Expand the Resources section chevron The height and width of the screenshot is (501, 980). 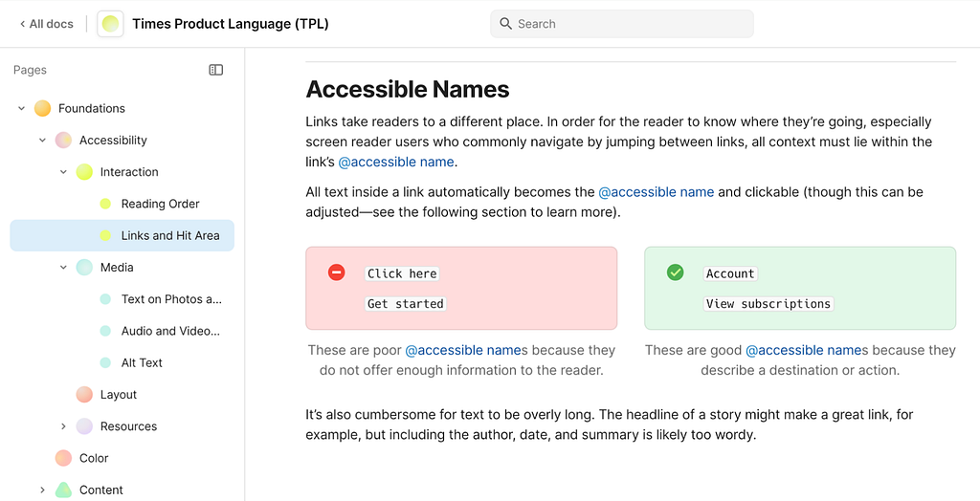tap(63, 426)
